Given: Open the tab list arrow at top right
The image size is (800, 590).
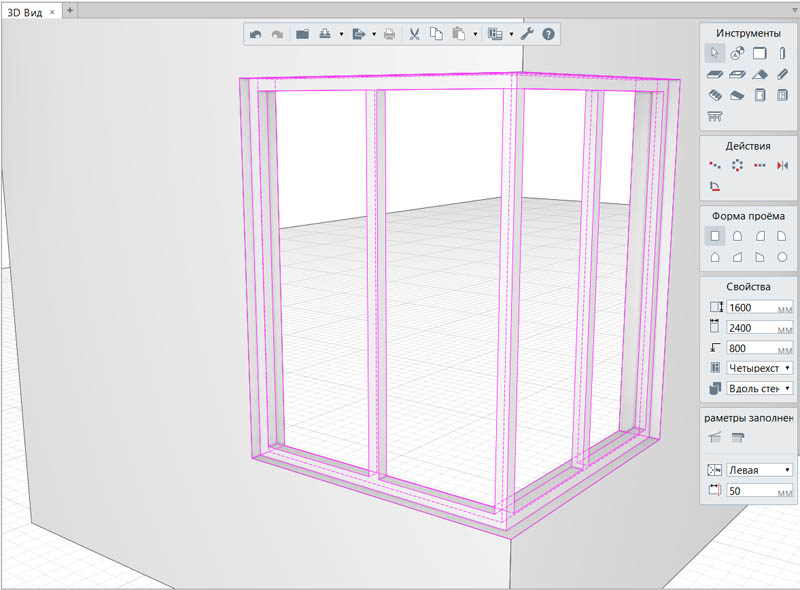Looking at the screenshot, I should (795, 10).
